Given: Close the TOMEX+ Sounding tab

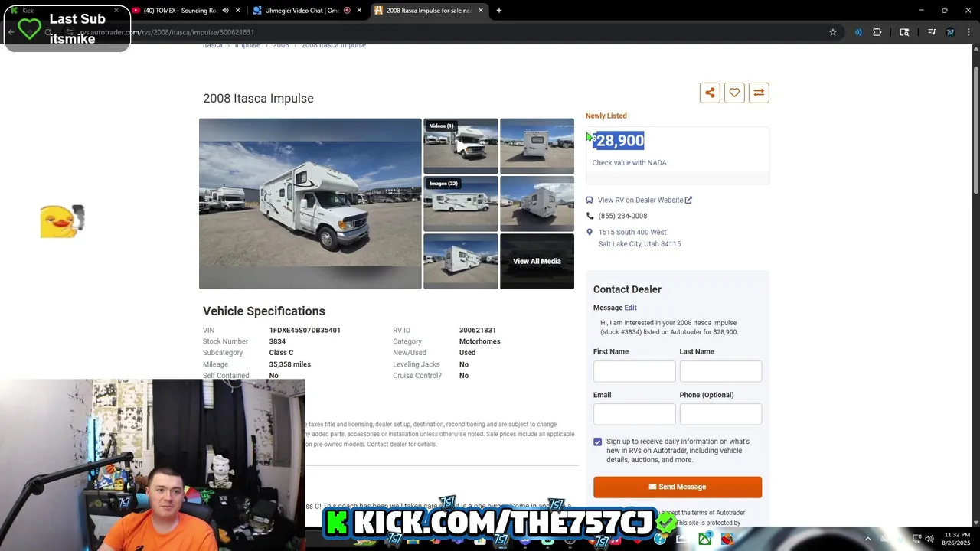Looking at the screenshot, I should coord(238,11).
